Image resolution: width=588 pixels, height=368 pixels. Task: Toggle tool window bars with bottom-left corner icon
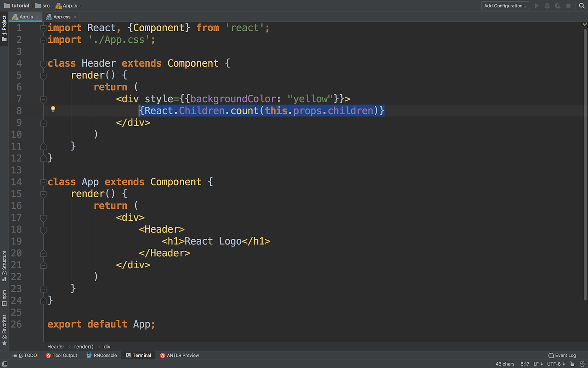[4, 364]
